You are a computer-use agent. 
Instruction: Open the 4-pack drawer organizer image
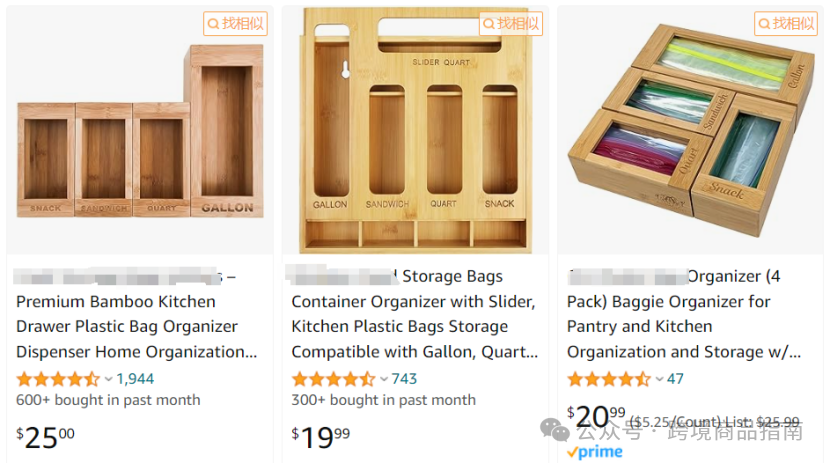coord(691,130)
